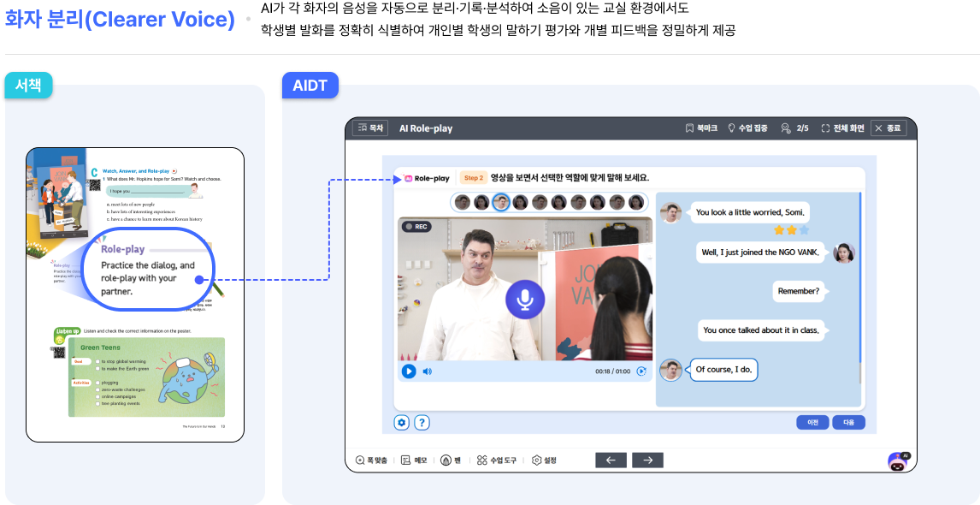Click the 북마크 bookmark icon
This screenshot has height=505, width=980.
click(689, 128)
